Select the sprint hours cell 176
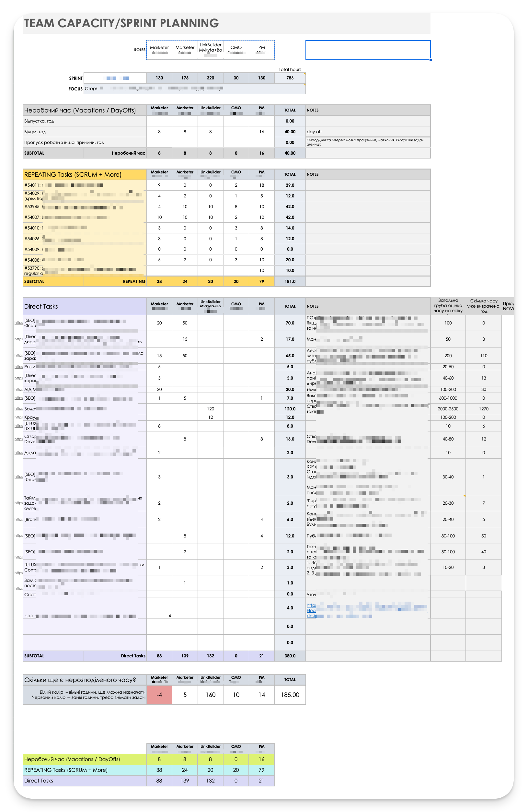This screenshot has width=527, height=812. (x=185, y=78)
